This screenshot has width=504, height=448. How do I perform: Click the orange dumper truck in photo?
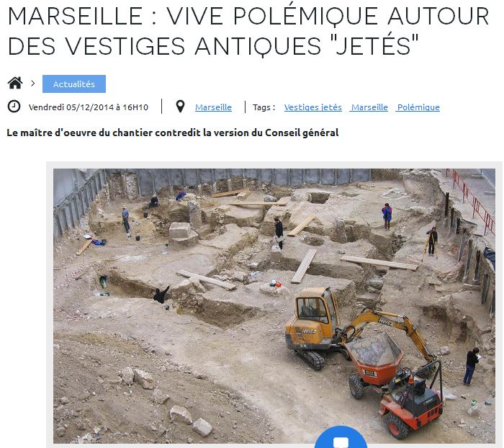[x=397, y=382]
